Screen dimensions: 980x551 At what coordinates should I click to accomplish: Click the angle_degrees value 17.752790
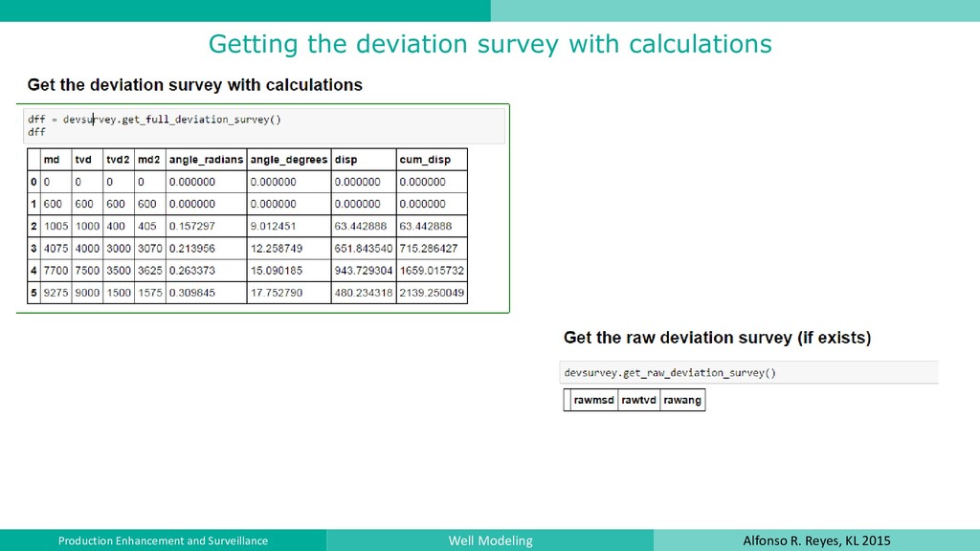[277, 293]
